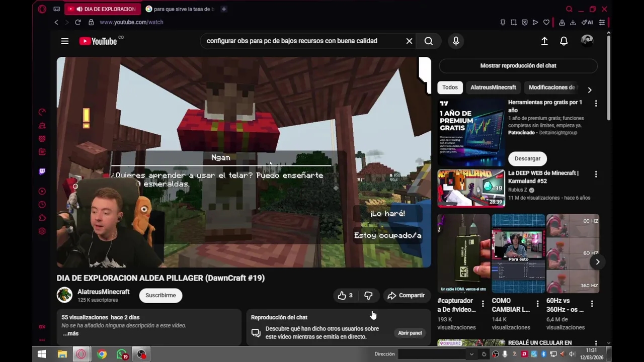Image resolution: width=644 pixels, height=362 pixels.
Task: Open options for 60Hz vs 360Hz short
Action: coord(592,304)
